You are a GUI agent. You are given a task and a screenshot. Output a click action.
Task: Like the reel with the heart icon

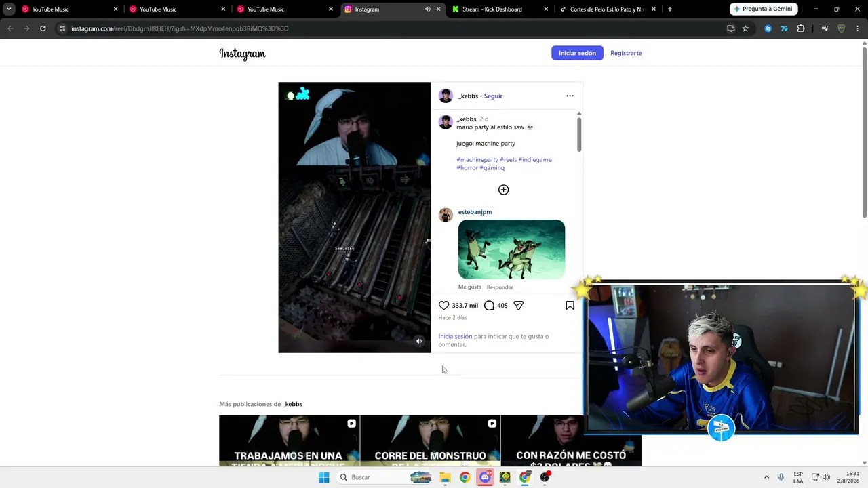(444, 306)
